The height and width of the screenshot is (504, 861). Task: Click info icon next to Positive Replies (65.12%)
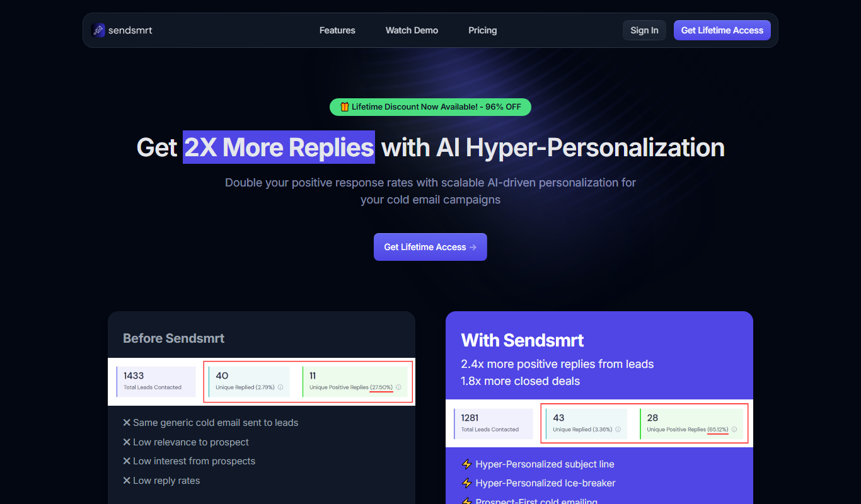coord(734,430)
